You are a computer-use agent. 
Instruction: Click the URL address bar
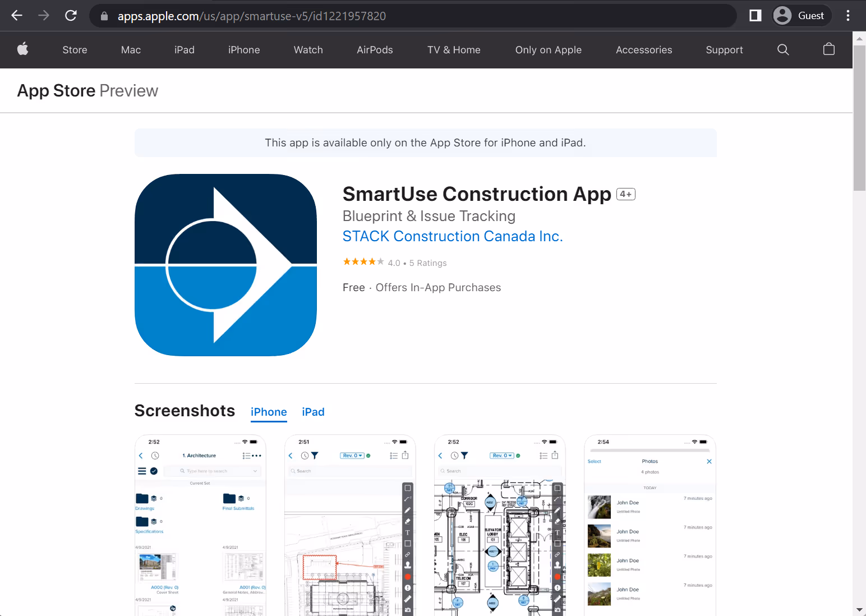[x=412, y=16]
